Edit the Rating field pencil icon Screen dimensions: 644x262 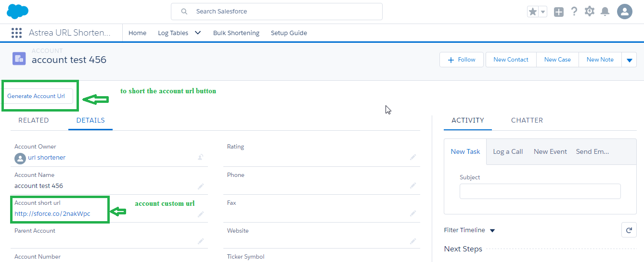412,157
